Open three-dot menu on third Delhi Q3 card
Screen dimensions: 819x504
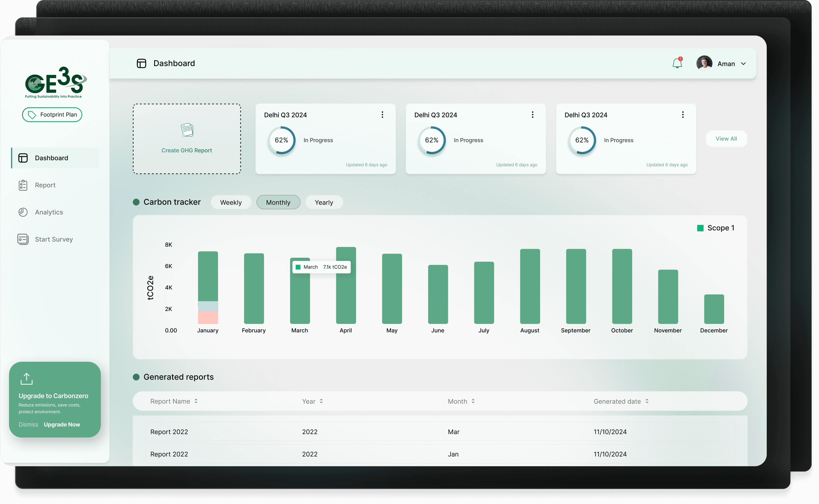pyautogui.click(x=683, y=115)
